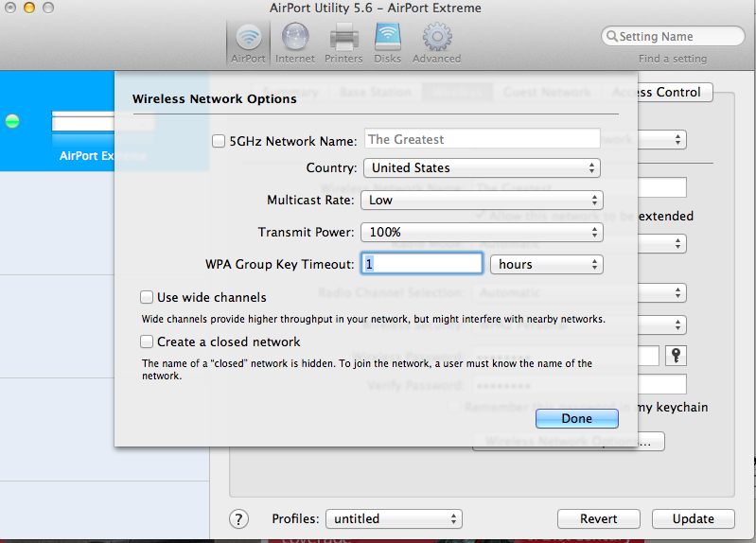Select the AirPort Extreme base station in sidebar
756x543 pixels.
(104, 121)
